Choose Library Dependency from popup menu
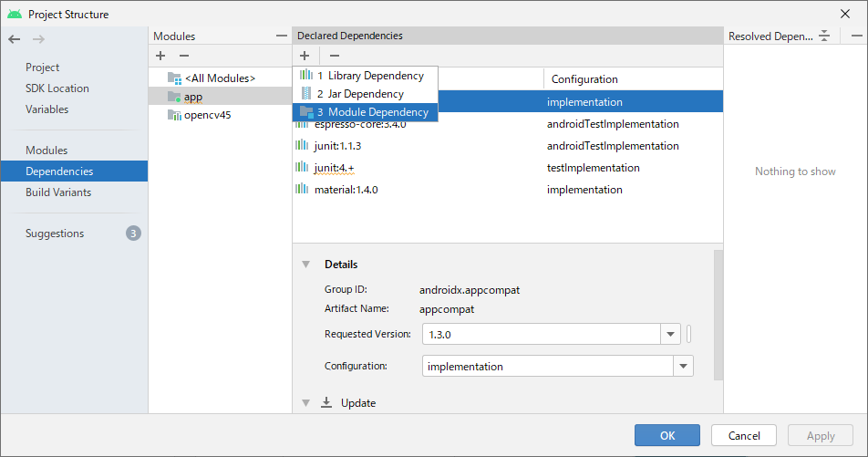The height and width of the screenshot is (457, 868). click(366, 76)
